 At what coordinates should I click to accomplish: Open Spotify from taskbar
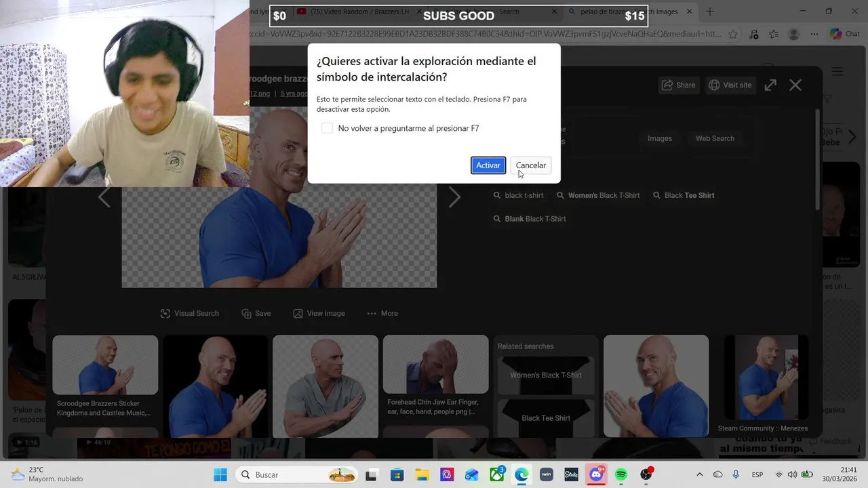[x=621, y=474]
